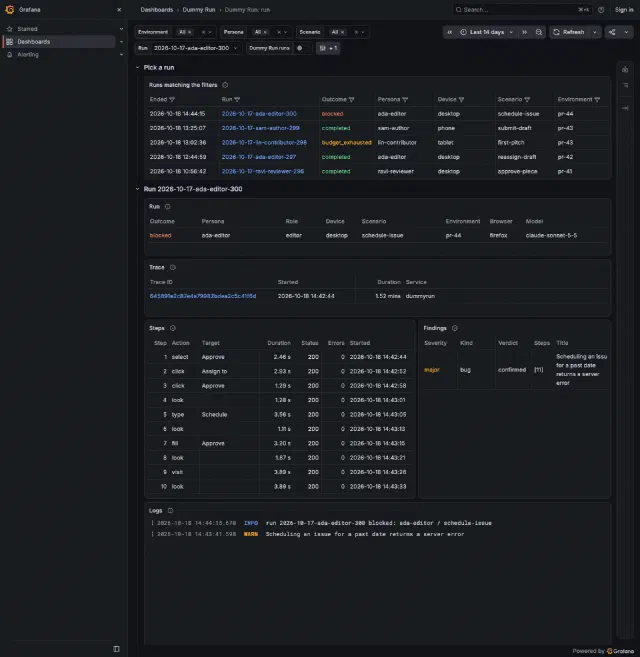Click the outline icon in the right edge toolbar

[x=625, y=85]
